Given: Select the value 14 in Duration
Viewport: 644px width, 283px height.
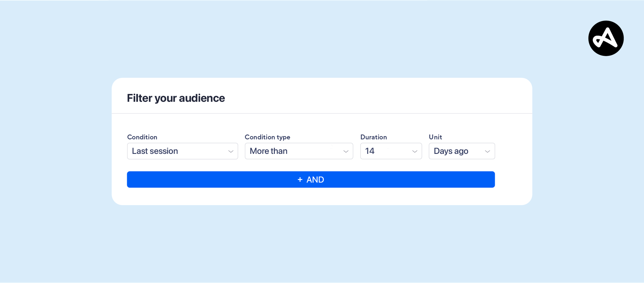Looking at the screenshot, I should (369, 151).
